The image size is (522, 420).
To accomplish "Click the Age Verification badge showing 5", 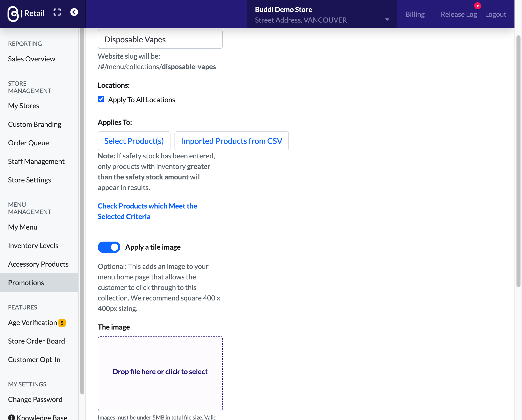I will click(62, 323).
